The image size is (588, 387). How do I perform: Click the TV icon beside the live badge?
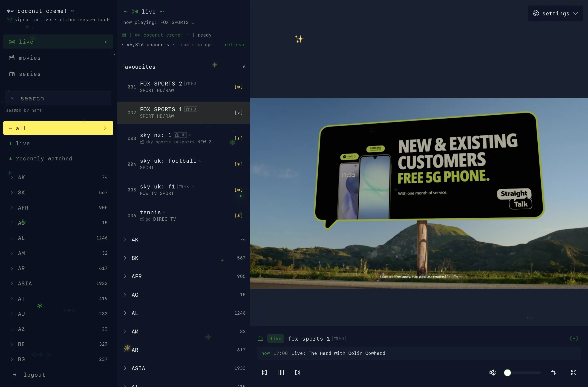point(260,338)
